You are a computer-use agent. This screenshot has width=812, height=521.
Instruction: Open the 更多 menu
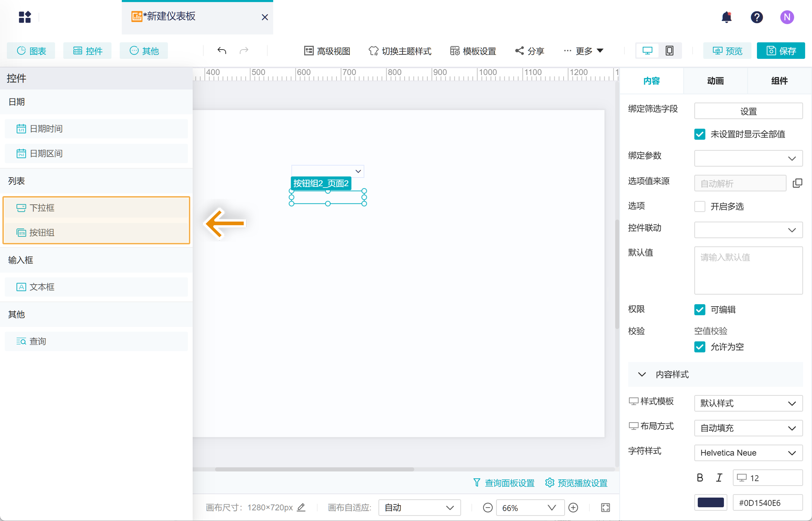pyautogui.click(x=584, y=51)
